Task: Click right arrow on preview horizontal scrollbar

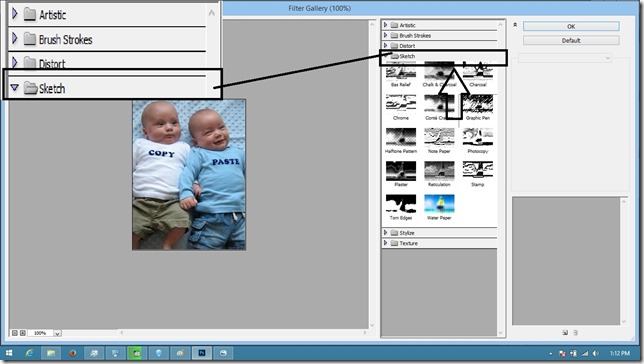Action: point(364,332)
